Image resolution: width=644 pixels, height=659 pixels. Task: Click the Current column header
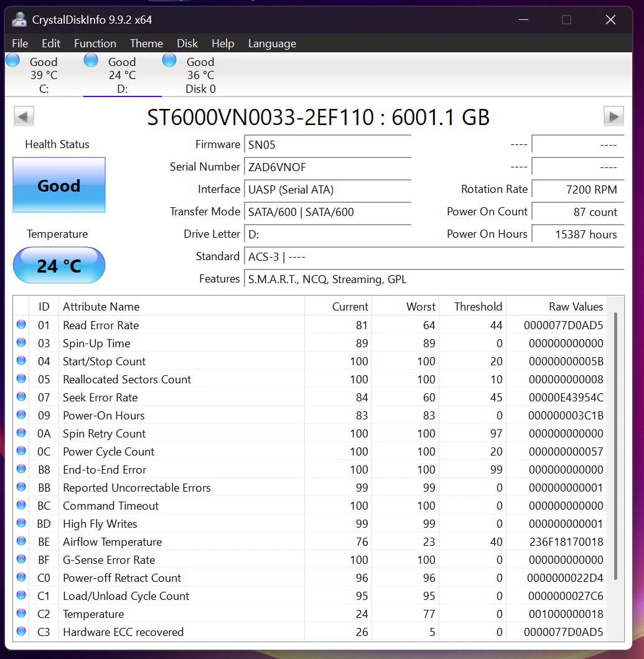[338, 306]
